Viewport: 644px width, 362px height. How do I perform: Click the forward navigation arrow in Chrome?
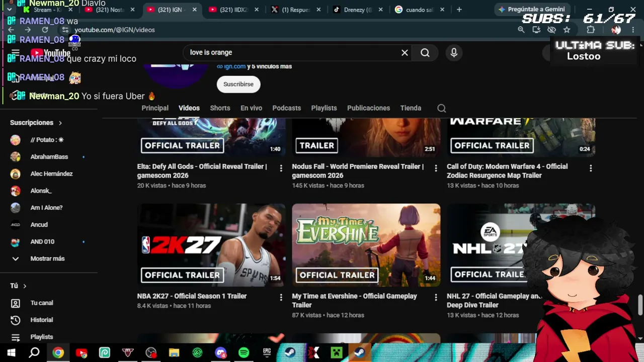pyautogui.click(x=28, y=30)
